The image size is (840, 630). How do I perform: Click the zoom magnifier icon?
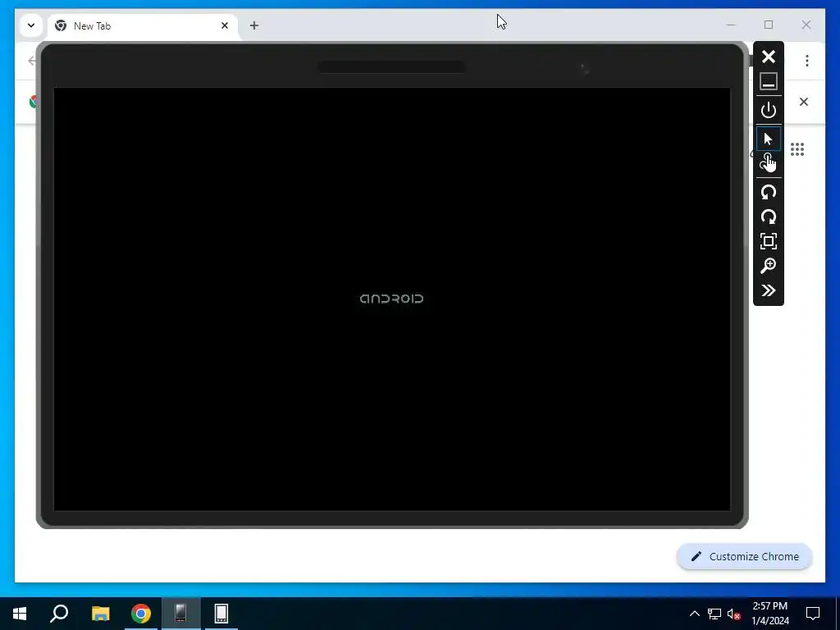[768, 266]
